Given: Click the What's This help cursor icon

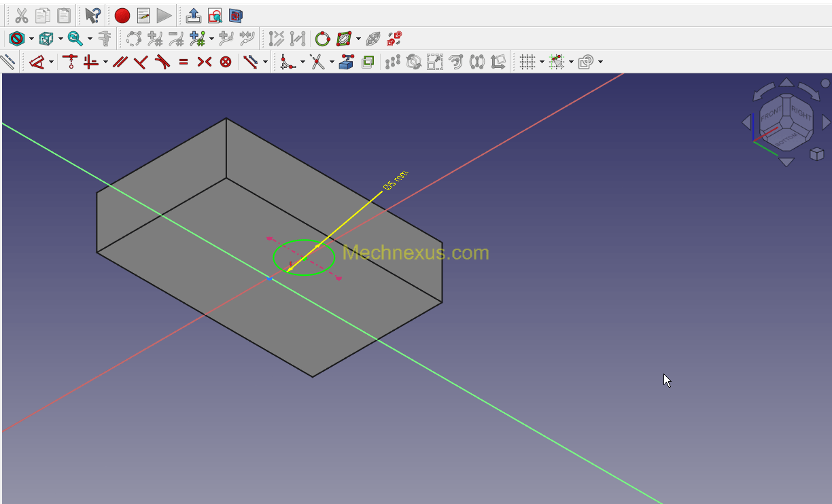Looking at the screenshot, I should [93, 16].
